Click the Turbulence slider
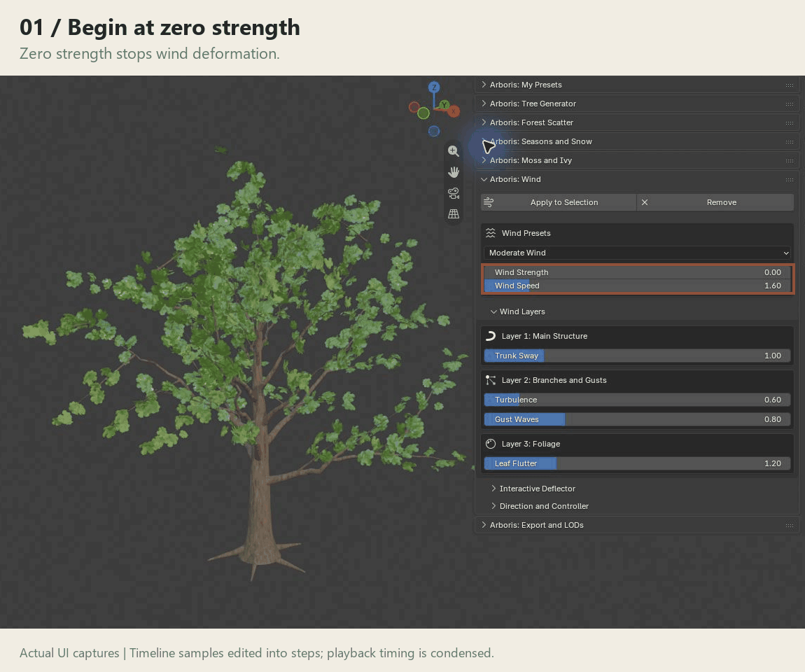This screenshot has height=672, width=805. (637, 400)
